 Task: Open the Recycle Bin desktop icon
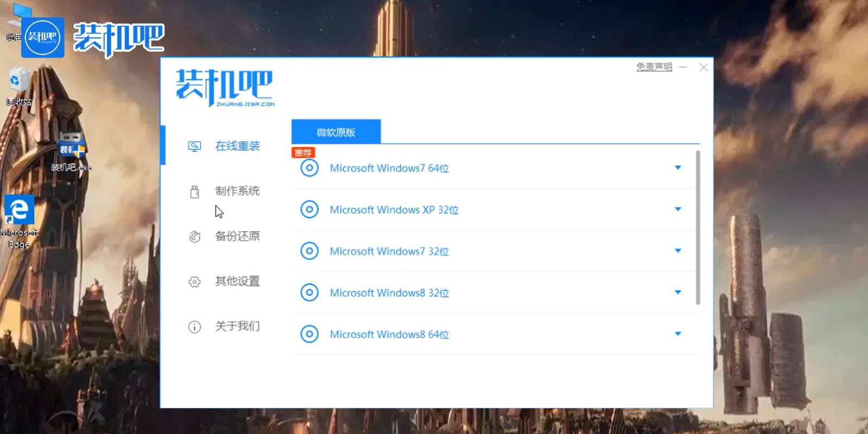click(18, 86)
